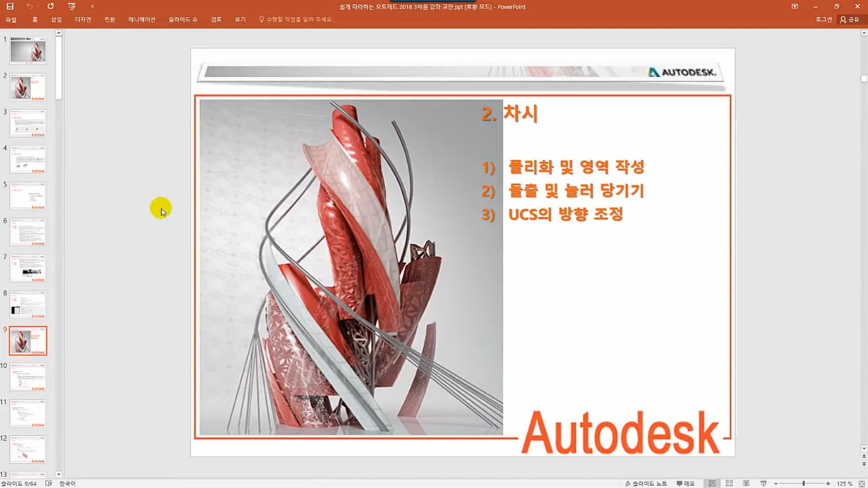
Task: Fit slide to current window
Action: pos(862,483)
